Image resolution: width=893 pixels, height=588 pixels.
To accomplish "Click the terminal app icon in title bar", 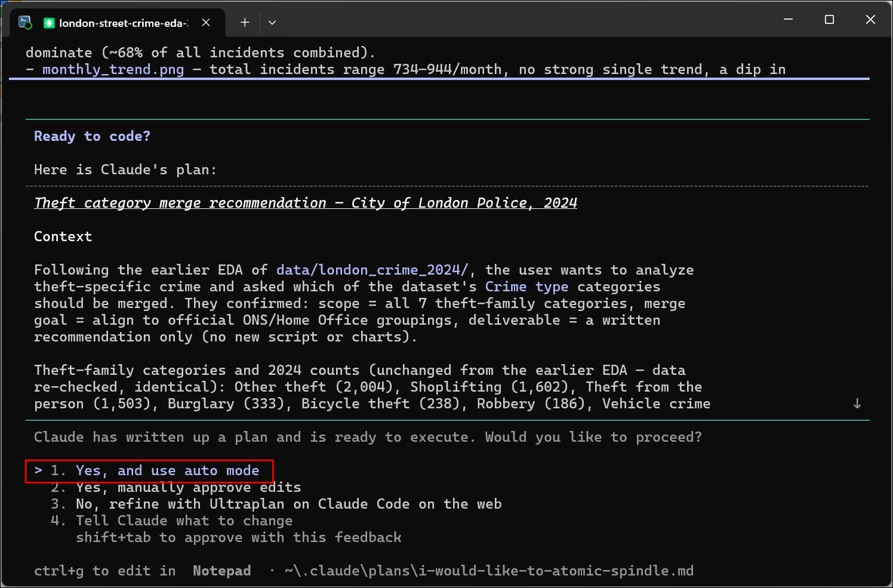I will pyautogui.click(x=25, y=23).
